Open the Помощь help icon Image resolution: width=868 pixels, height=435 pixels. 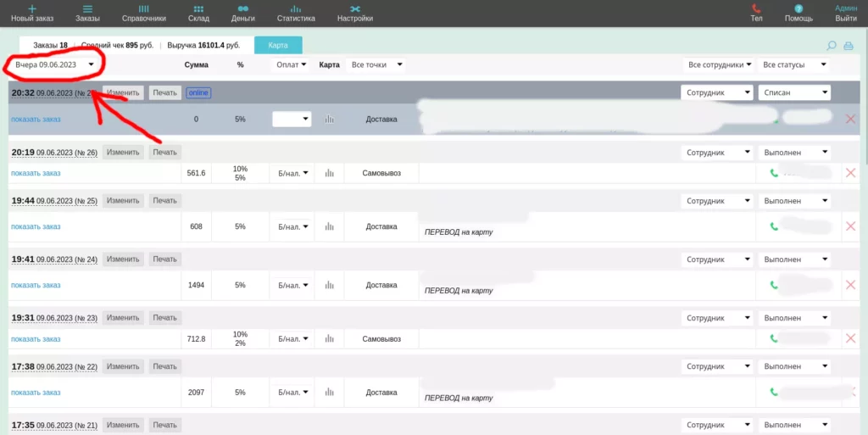[798, 8]
